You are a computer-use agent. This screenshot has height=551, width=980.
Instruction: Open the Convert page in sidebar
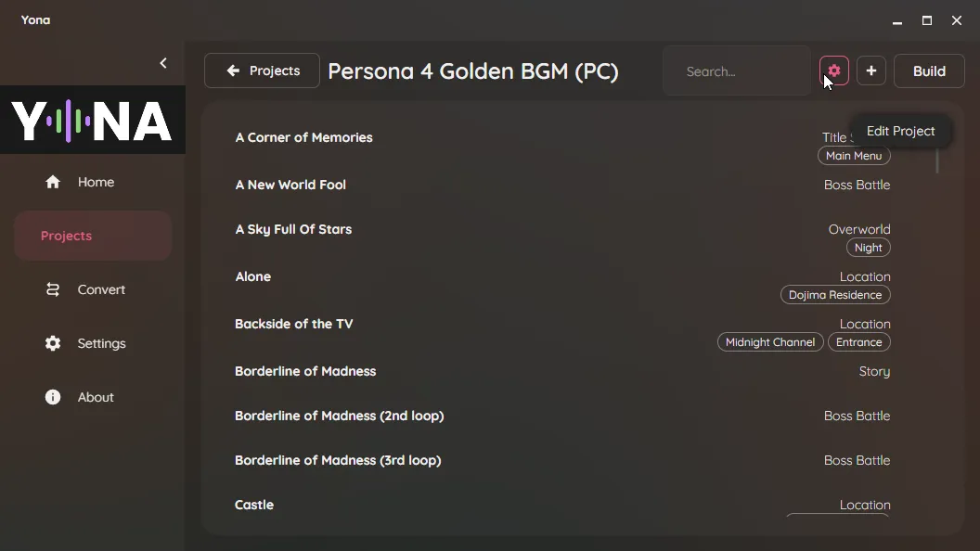tap(93, 289)
